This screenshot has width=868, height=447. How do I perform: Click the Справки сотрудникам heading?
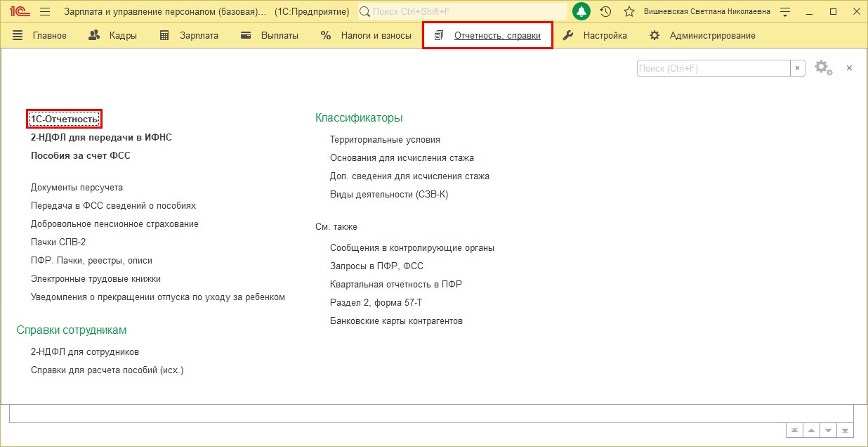coord(72,330)
